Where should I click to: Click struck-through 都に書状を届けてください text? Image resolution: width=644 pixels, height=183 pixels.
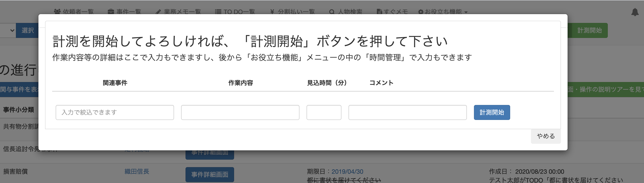[x=344, y=180]
